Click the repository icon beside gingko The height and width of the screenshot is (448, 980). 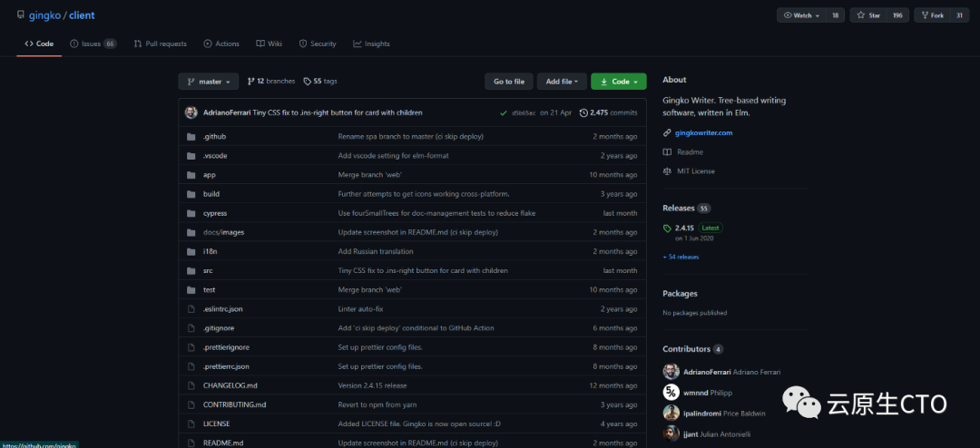(21, 15)
